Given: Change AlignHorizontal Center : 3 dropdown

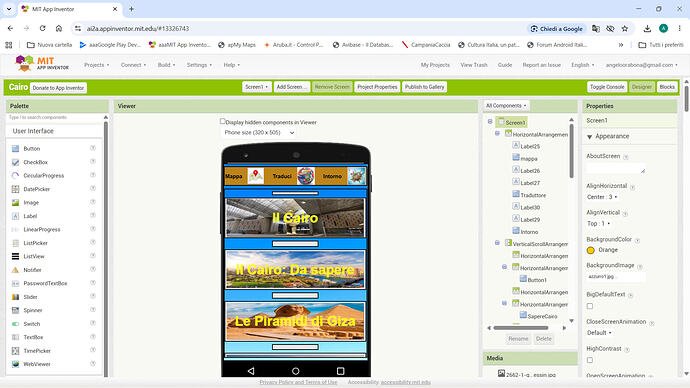Looking at the screenshot, I should coord(602,197).
